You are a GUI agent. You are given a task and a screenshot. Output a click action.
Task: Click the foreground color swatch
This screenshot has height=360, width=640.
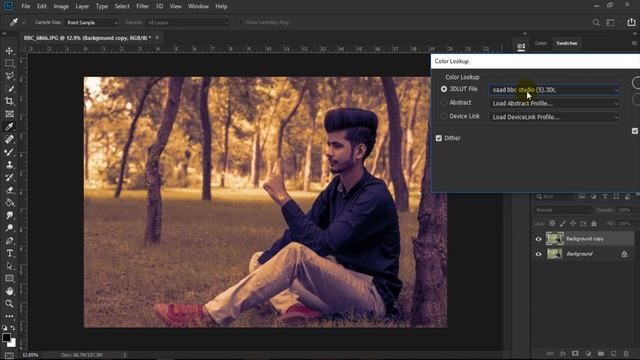tap(6, 337)
